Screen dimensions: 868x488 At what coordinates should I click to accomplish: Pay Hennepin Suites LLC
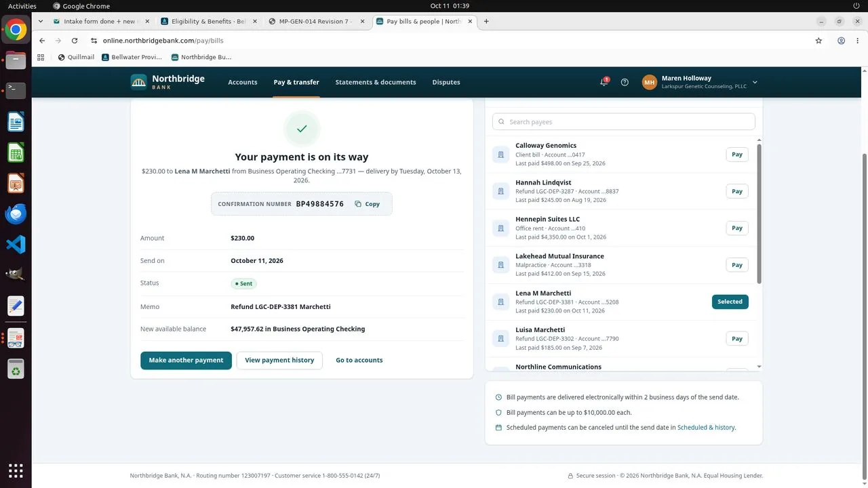[x=737, y=228]
